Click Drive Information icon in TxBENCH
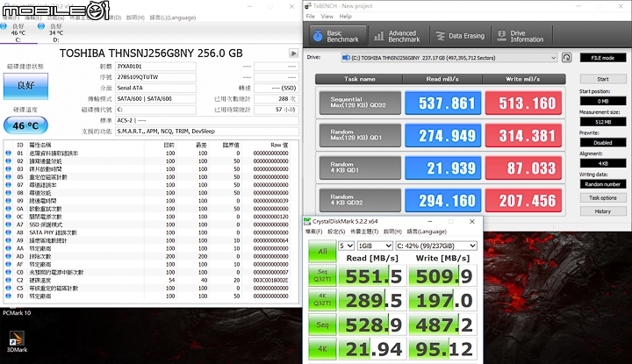 point(501,36)
